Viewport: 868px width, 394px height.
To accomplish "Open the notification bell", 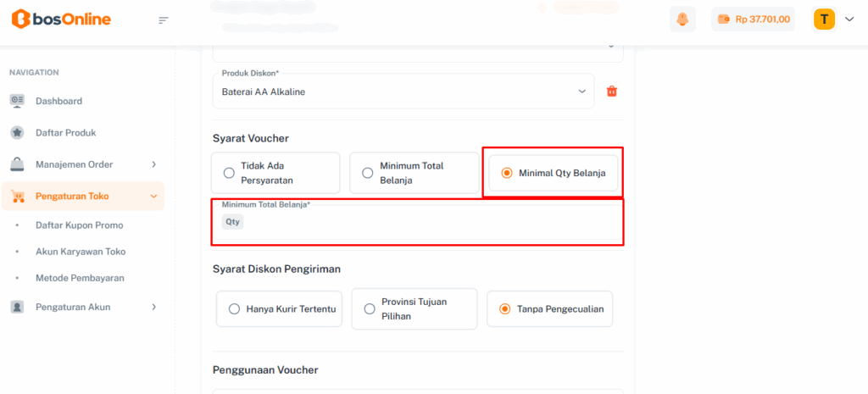I will (682, 19).
